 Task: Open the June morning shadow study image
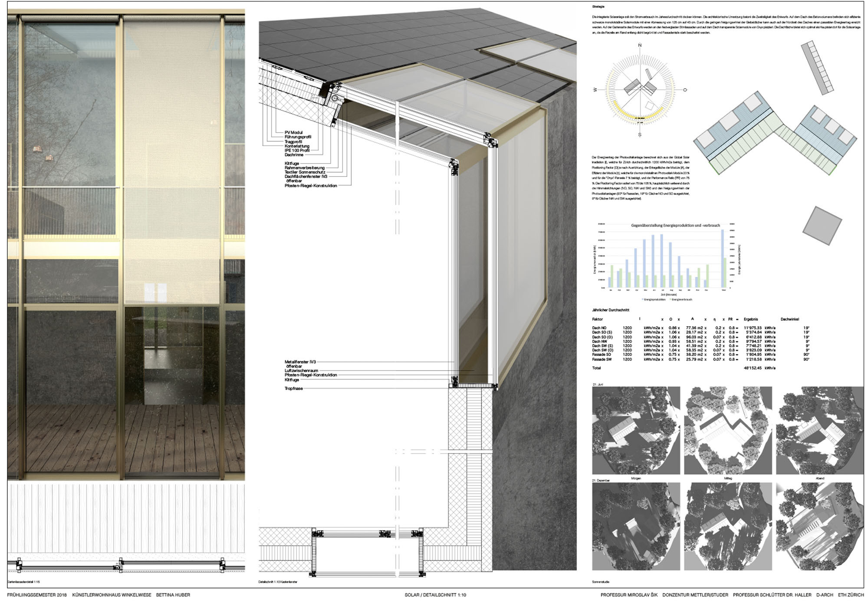(636, 430)
